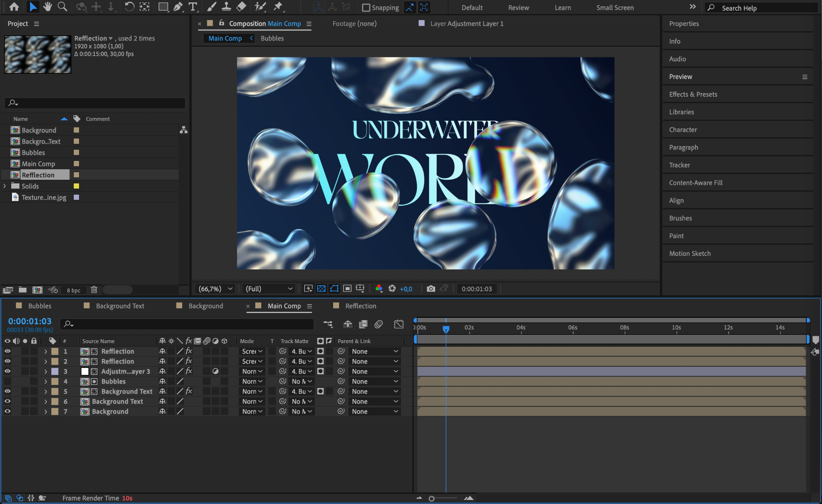Select the Horizontal Type tool
Image resolution: width=822 pixels, height=504 pixels.
(193, 7)
